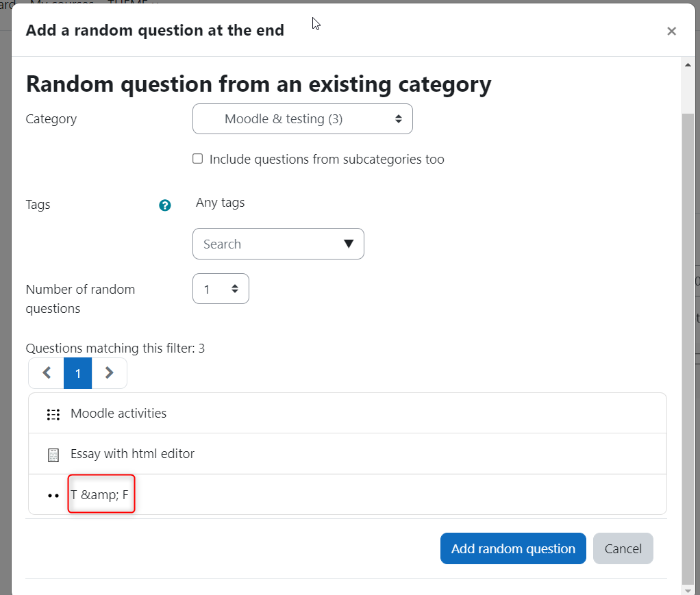
Task: Select the Essay with html editor row
Action: pyautogui.click(x=347, y=454)
